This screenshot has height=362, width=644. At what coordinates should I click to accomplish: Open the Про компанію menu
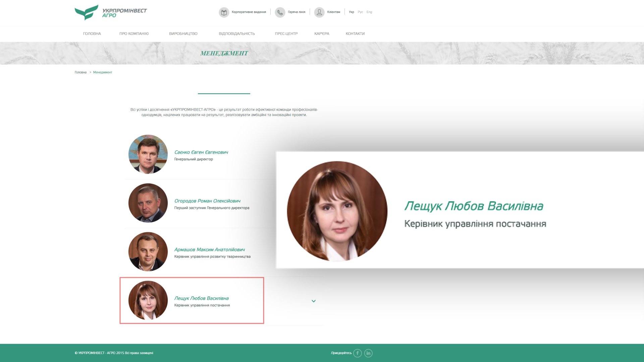[x=134, y=34]
